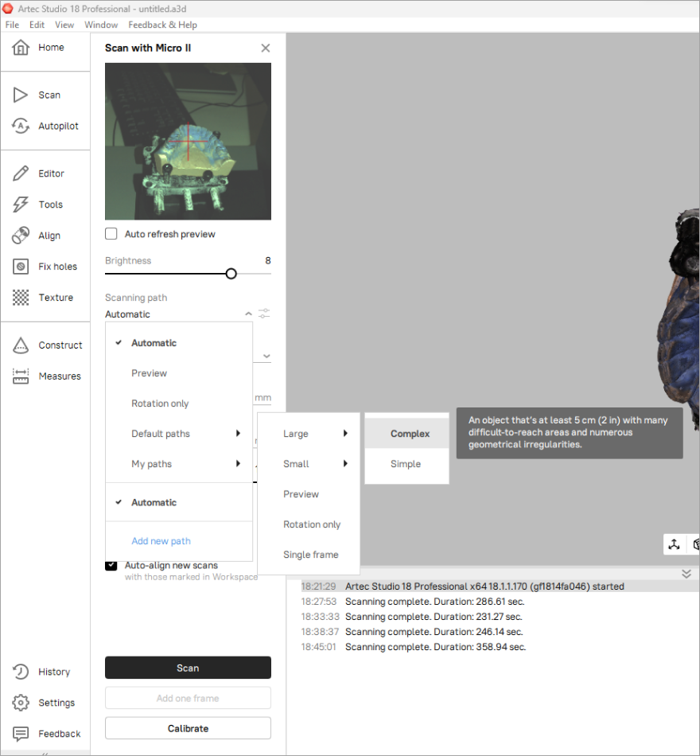The image size is (700, 756).
Task: Adjust the Brightness slider handle
Action: pyautogui.click(x=231, y=274)
